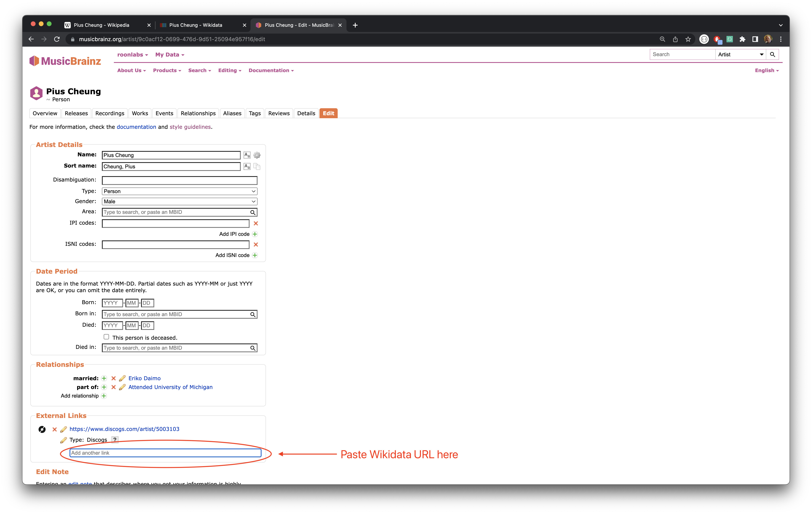Screen dimensions: 812x514
Task: Click the Add another link field
Action: click(x=165, y=453)
